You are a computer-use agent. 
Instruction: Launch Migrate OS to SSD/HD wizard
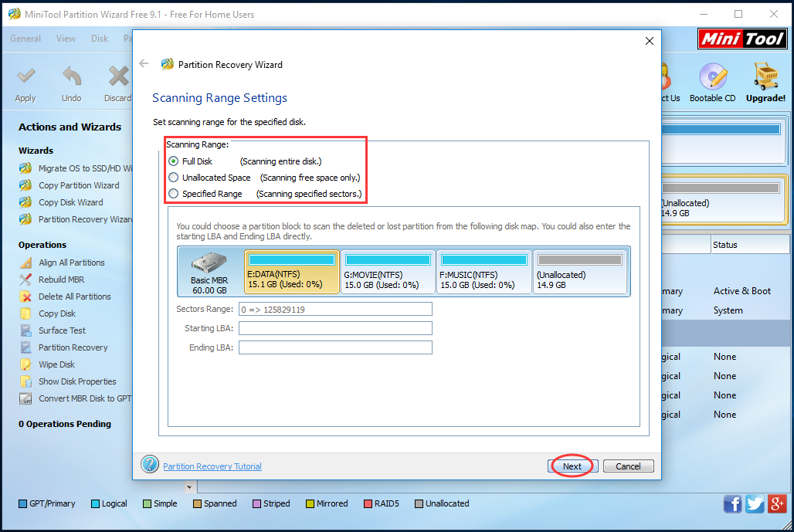click(76, 168)
